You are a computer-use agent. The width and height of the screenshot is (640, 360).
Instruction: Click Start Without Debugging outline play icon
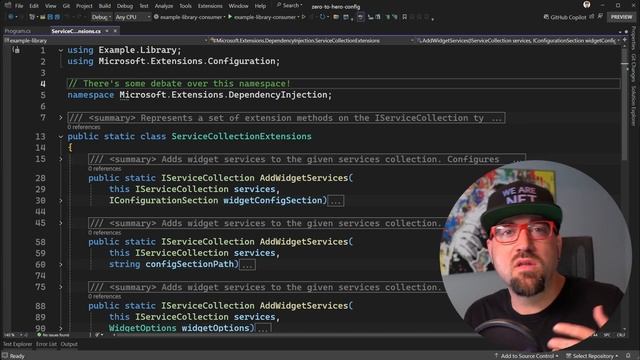coord(303,17)
